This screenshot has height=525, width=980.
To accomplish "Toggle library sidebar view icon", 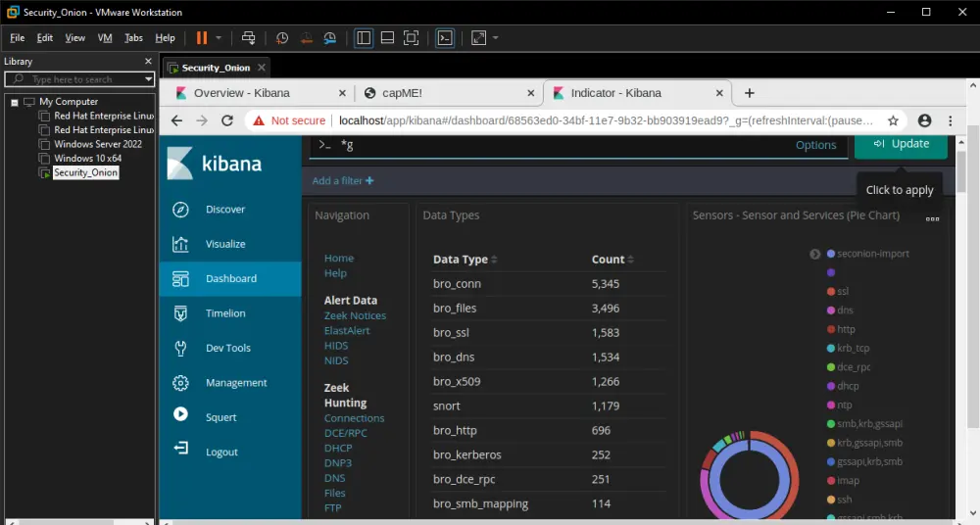I will coord(364,38).
